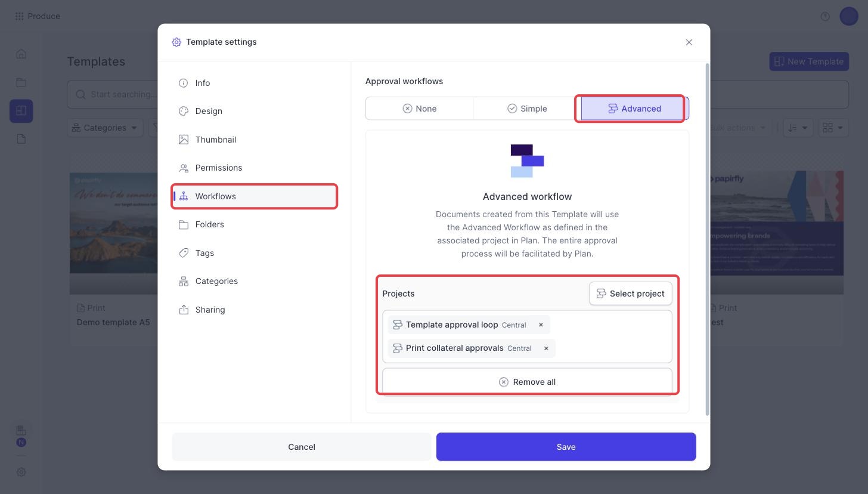This screenshot has height=494, width=868.
Task: Remove the Template approval loop project chip
Action: 541,325
